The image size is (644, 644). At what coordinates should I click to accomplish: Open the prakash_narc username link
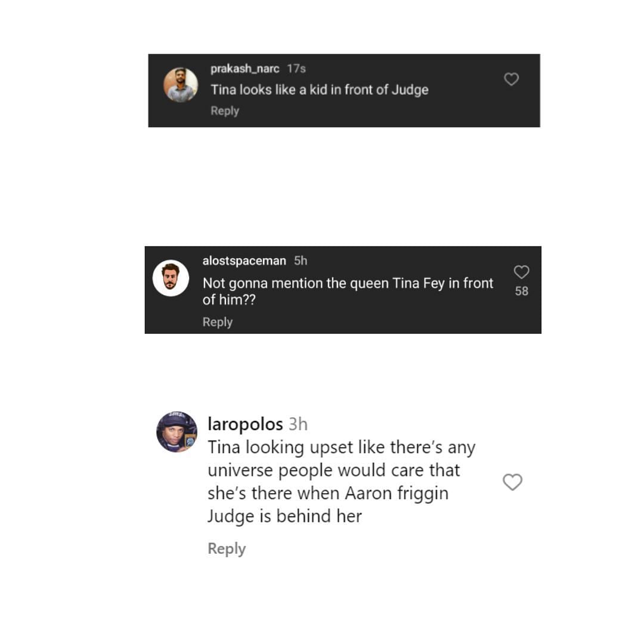click(x=245, y=69)
